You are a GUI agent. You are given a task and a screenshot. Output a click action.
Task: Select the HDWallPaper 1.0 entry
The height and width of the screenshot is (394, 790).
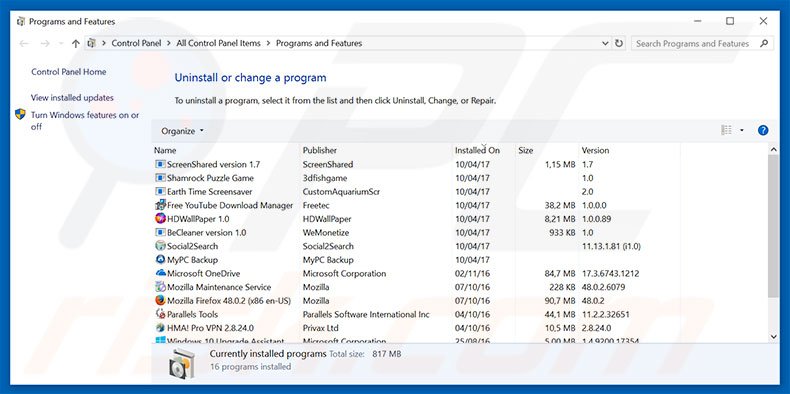click(x=198, y=219)
